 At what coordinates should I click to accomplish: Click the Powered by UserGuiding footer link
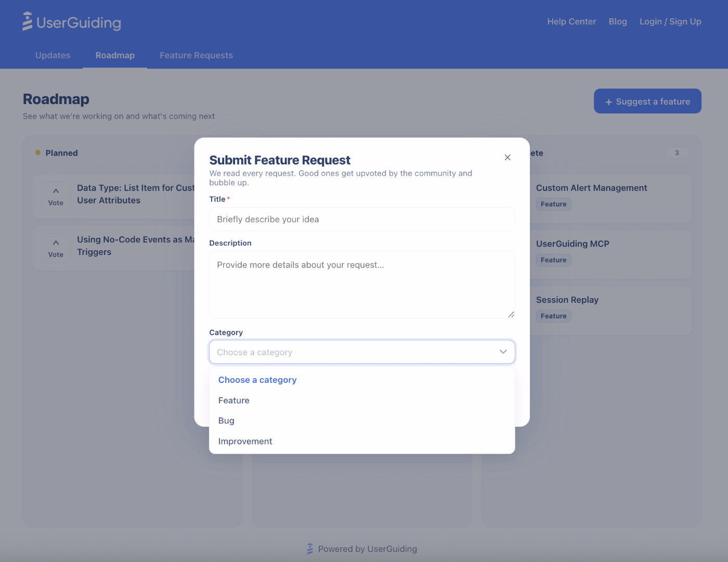(x=362, y=548)
